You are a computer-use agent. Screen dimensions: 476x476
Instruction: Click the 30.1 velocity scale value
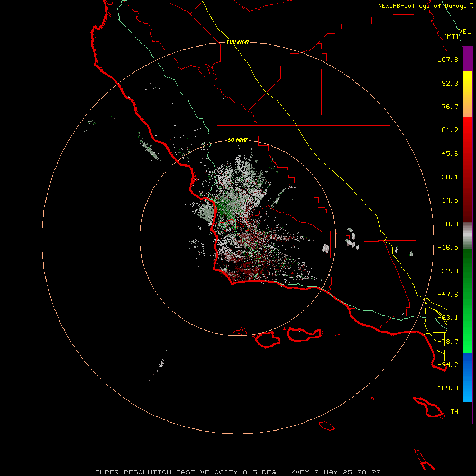point(450,177)
